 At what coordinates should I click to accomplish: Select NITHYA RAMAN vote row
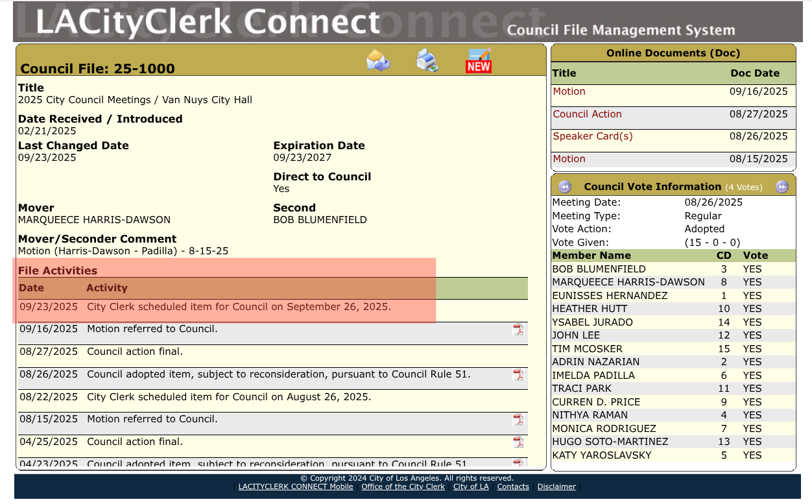pos(673,415)
